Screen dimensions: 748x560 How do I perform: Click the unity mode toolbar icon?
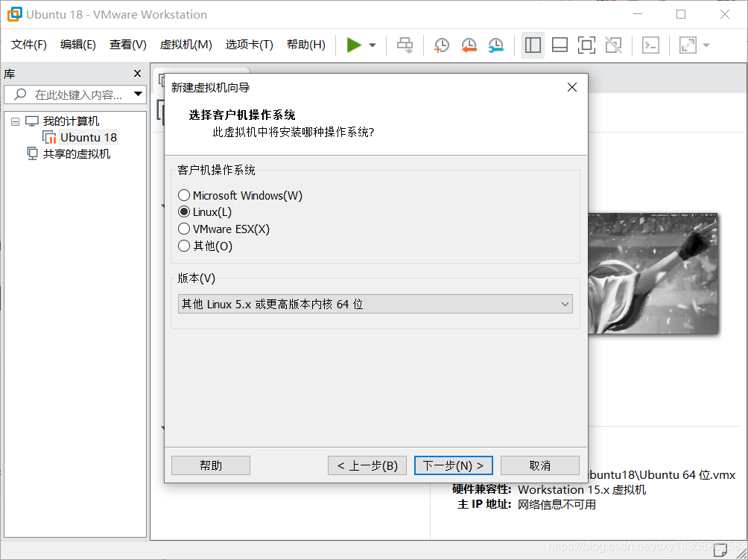(613, 45)
